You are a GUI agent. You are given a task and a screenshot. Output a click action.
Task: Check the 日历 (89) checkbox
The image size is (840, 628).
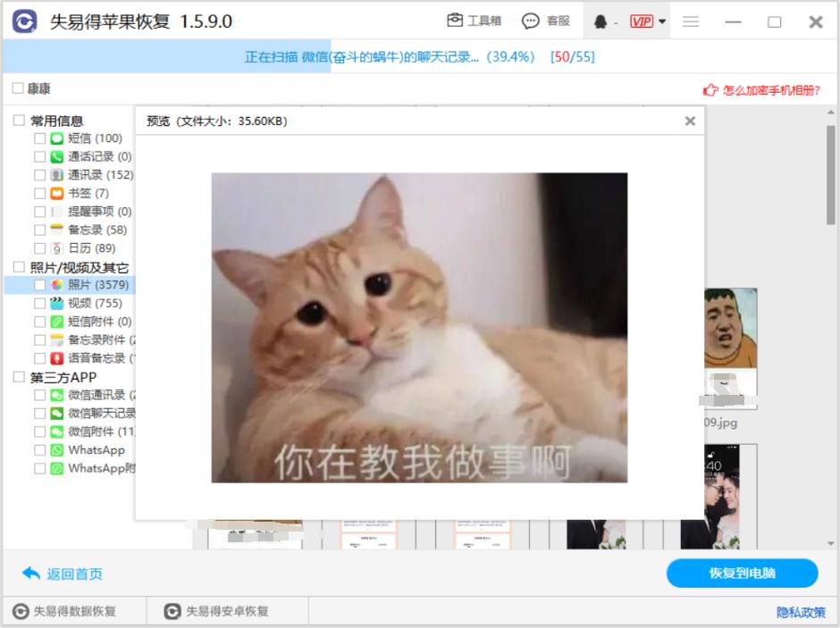38,247
